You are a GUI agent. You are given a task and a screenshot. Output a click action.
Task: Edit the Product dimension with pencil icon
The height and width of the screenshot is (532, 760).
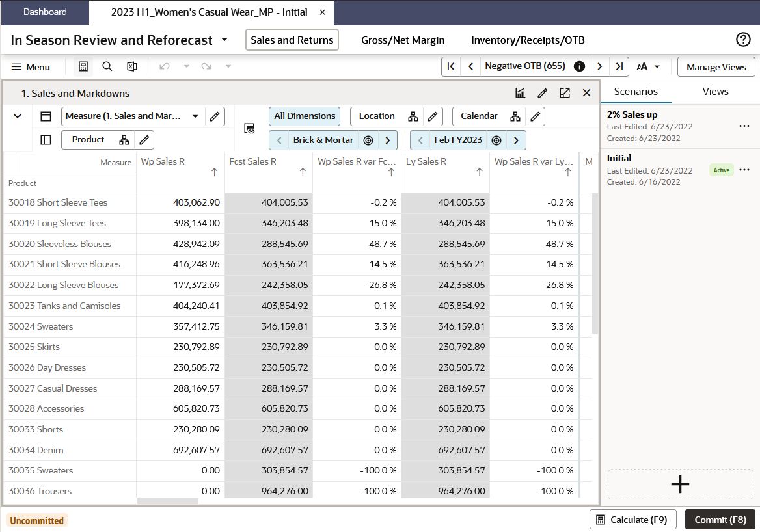(x=144, y=140)
